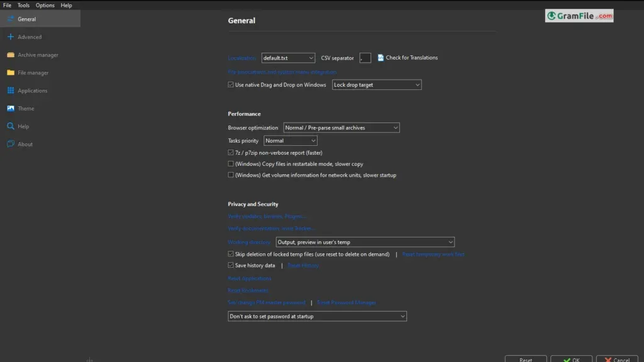Toggle 7z / p7zip non-verbose report checkbox

coord(231,152)
